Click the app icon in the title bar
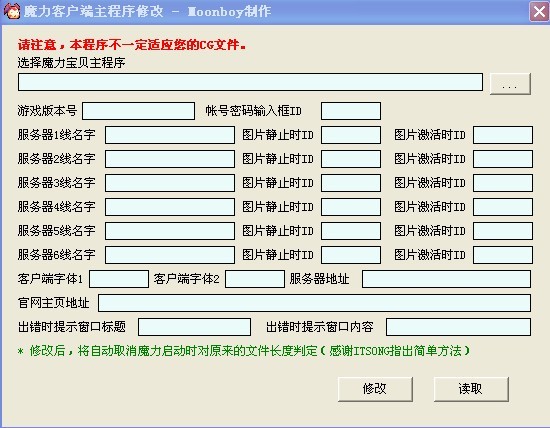This screenshot has width=550, height=428. click(x=12, y=11)
